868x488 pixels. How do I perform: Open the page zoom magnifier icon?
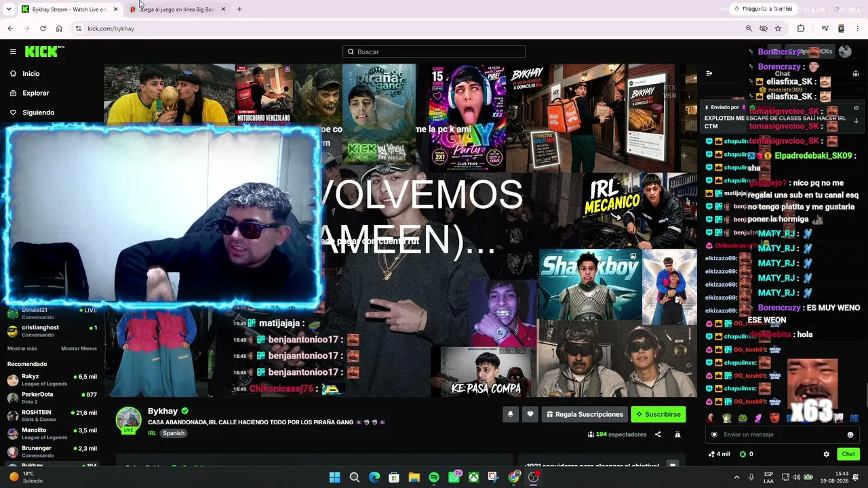click(x=749, y=28)
